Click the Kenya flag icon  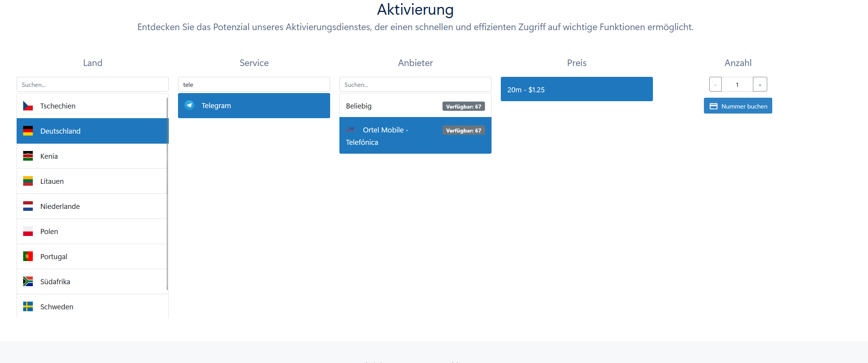[x=28, y=156]
